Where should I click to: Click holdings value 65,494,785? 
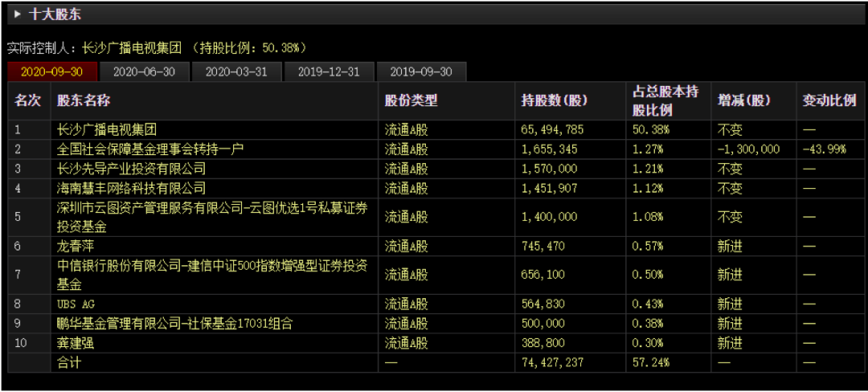[552, 130]
